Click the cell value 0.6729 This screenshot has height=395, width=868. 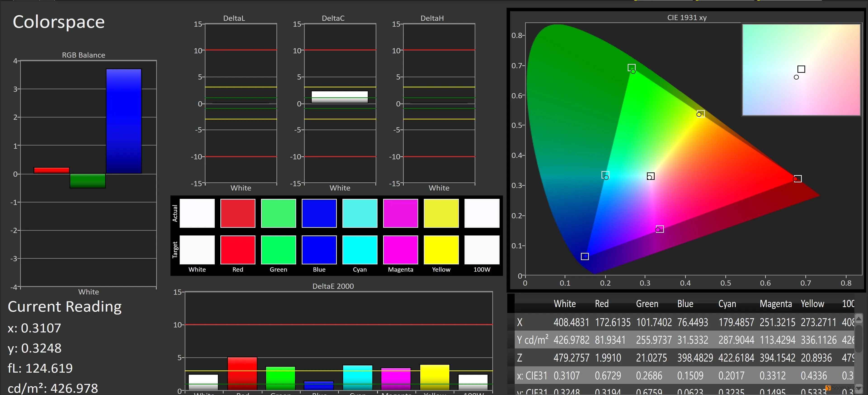(608, 376)
